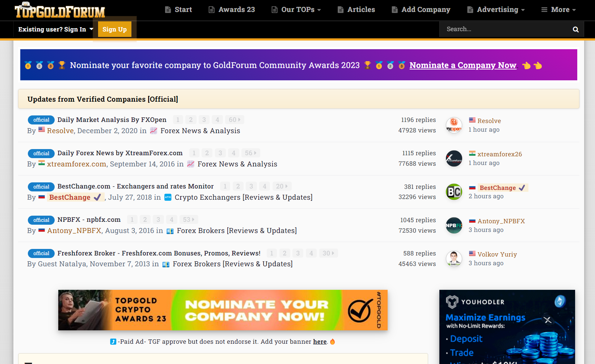Screen dimensions: 595x364
Task: Go to page 2 of Freshforex topic
Action: click(284, 253)
